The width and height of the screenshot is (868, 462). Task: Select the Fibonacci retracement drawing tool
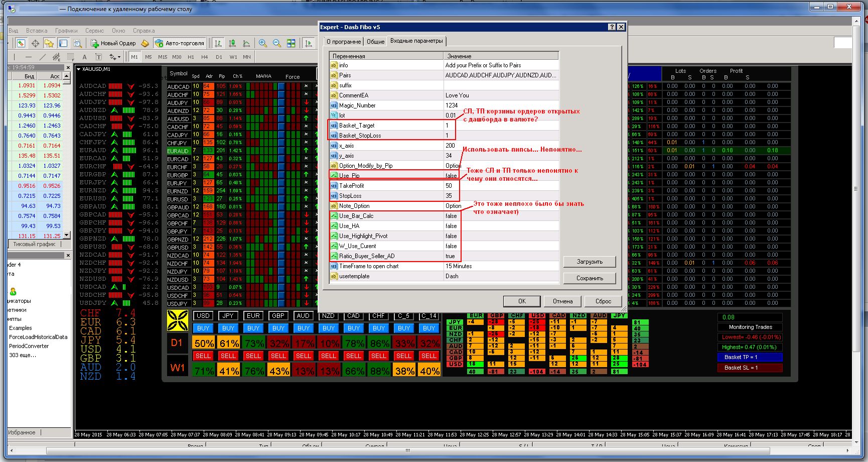coord(71,57)
